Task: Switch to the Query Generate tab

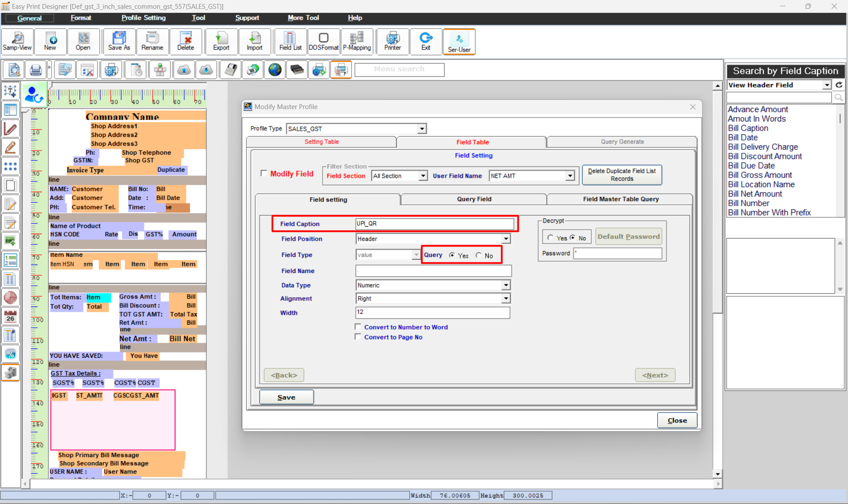Action: [622, 142]
